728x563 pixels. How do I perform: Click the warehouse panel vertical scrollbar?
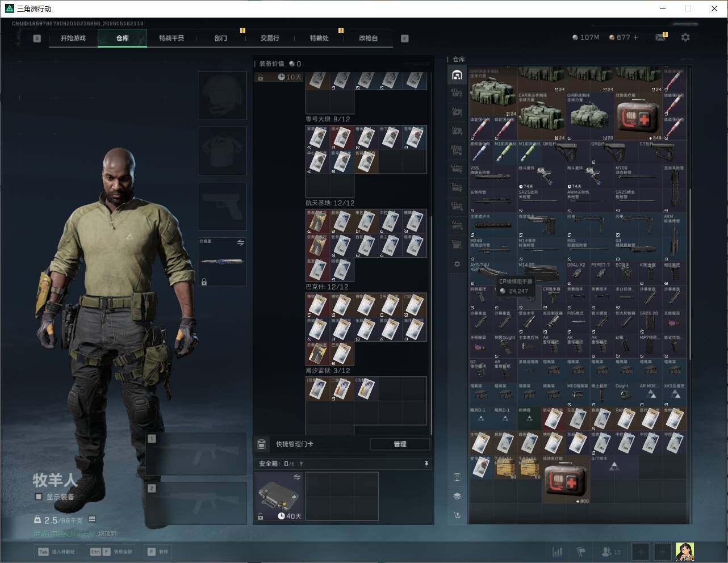click(690, 274)
